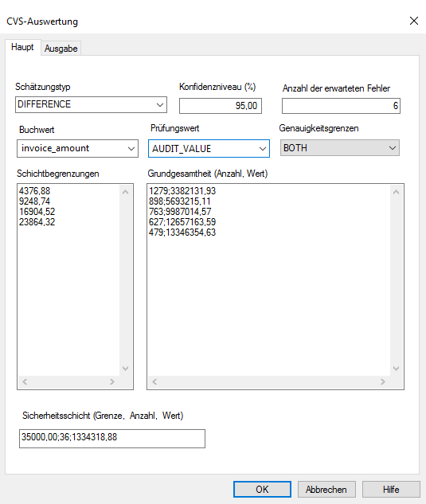Click the Schichtbegrenzungen scroll left arrow
Viewport: 426px width, 504px height.
click(25, 381)
